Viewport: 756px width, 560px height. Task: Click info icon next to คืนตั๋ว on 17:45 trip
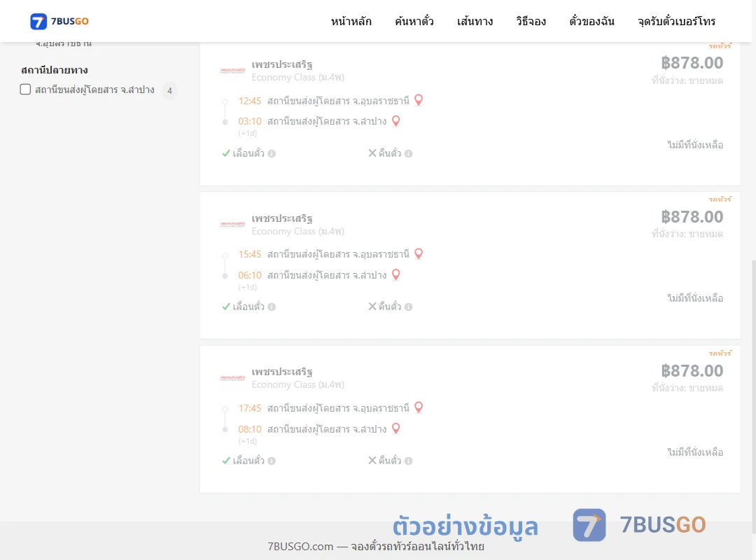click(x=408, y=461)
